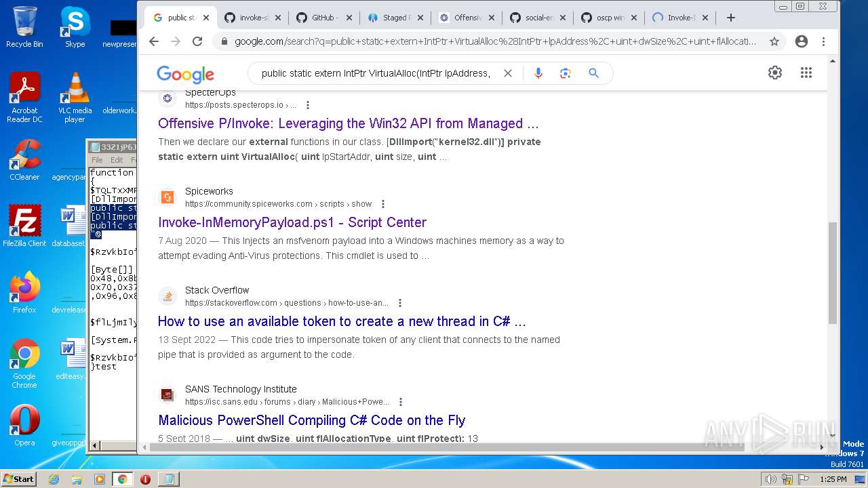
Task: Click the SpecterOps site favicon
Action: point(167,98)
